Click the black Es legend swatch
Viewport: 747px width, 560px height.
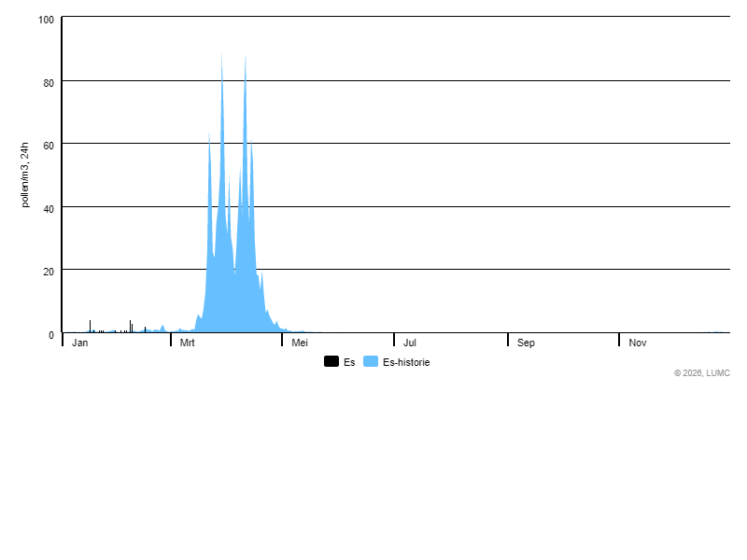click(x=331, y=362)
